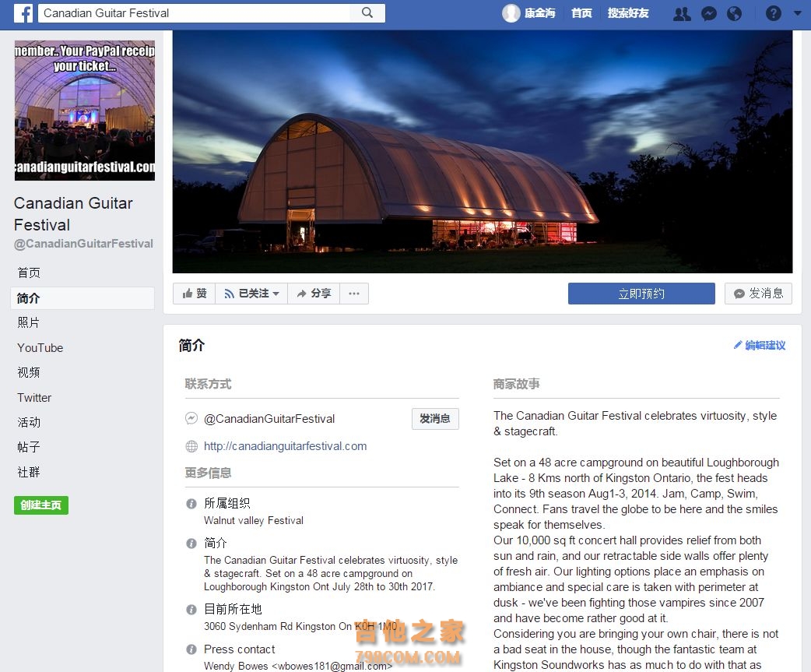The height and width of the screenshot is (672, 811).
Task: Click the 立即预约 book now button
Action: [641, 294]
